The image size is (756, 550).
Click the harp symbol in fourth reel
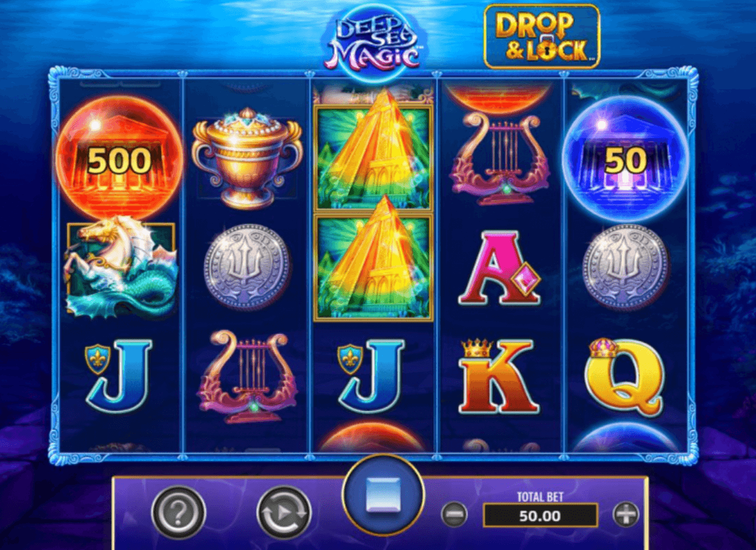[x=499, y=159]
